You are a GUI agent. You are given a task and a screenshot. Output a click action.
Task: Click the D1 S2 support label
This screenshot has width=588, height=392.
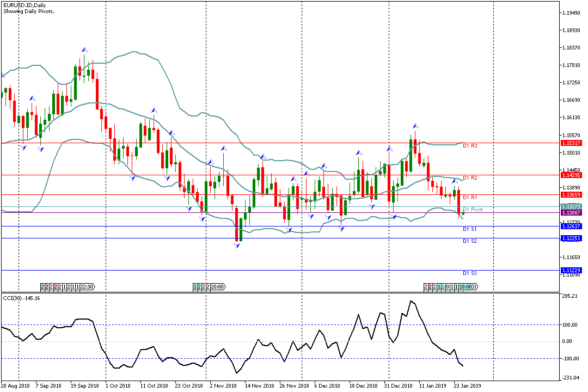[x=470, y=241]
